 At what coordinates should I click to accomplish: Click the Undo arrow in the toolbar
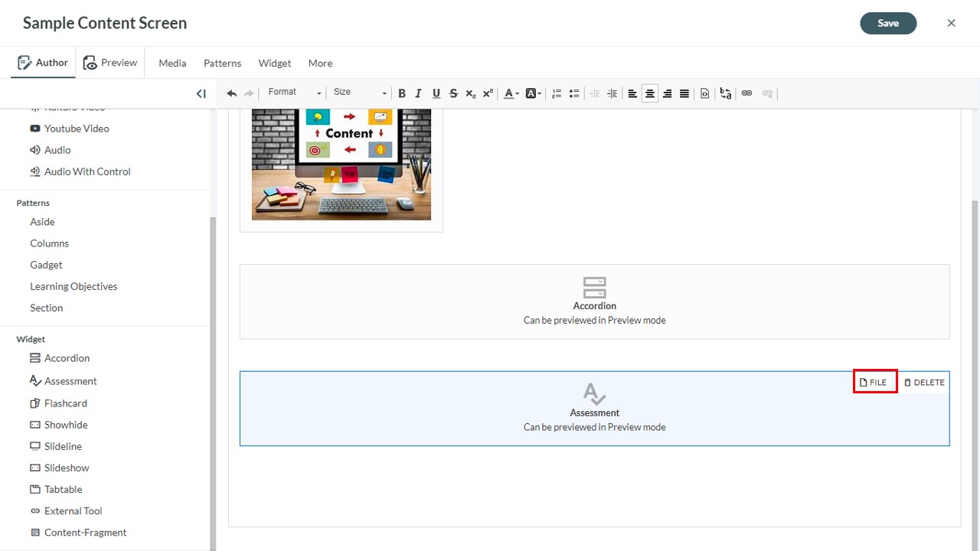[x=232, y=93]
